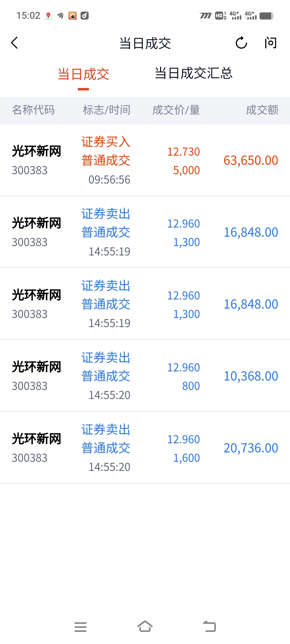Tap the Android home navigation icon
Viewport: 290px width, 644px height.
(x=145, y=627)
